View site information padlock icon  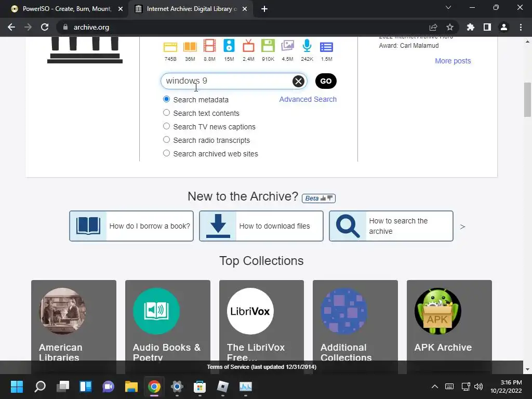tap(65, 27)
